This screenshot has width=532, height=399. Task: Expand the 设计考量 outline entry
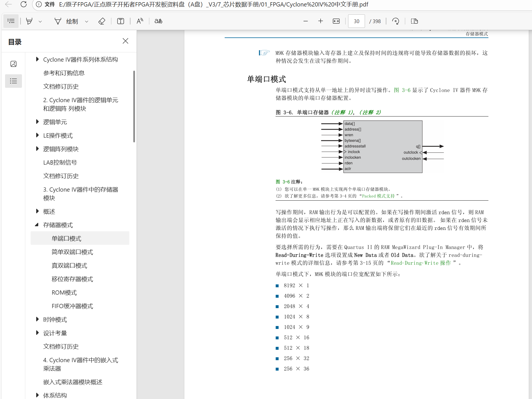[x=37, y=333]
